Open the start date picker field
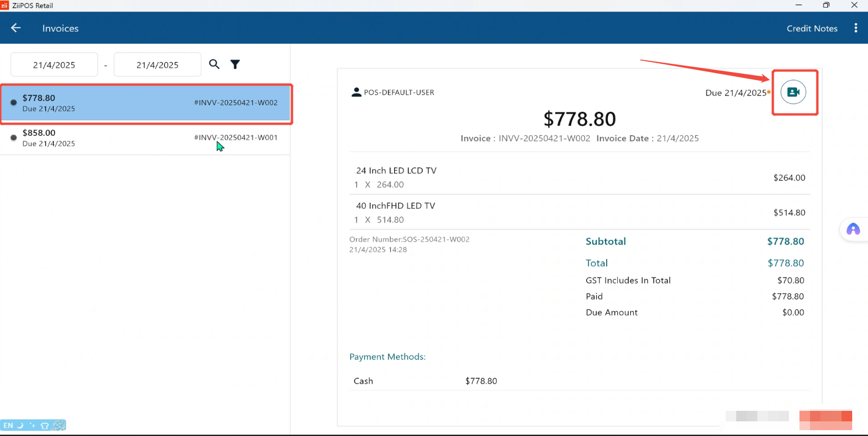 [x=54, y=65]
